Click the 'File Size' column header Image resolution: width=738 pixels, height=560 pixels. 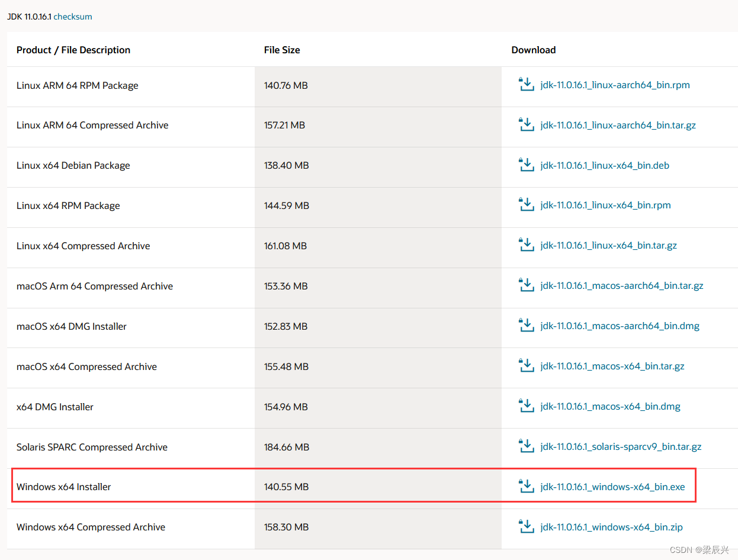(x=282, y=50)
